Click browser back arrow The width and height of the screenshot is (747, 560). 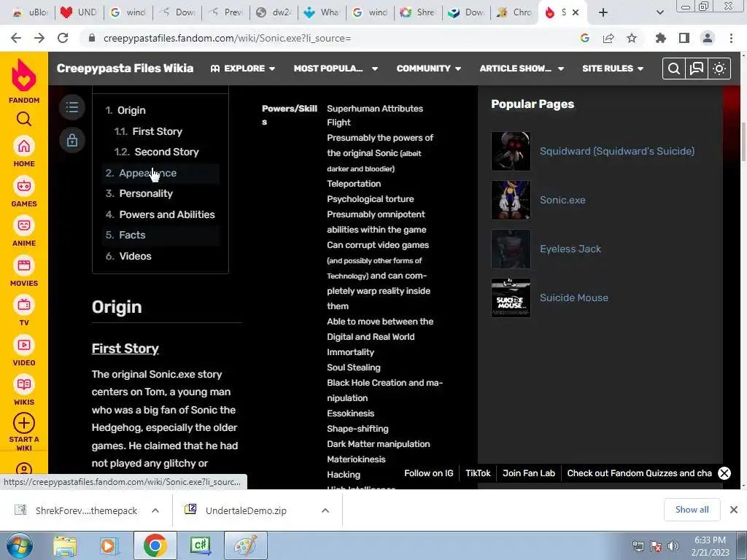16,38
